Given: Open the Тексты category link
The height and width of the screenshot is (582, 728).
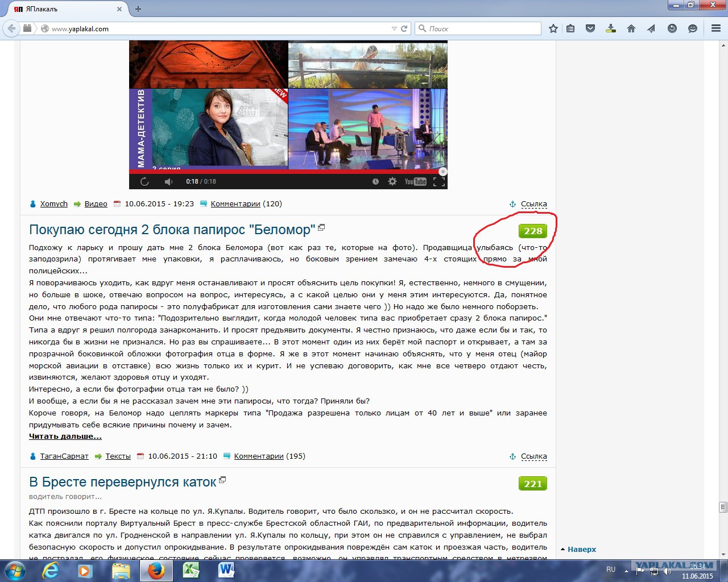Looking at the screenshot, I should pos(118,456).
